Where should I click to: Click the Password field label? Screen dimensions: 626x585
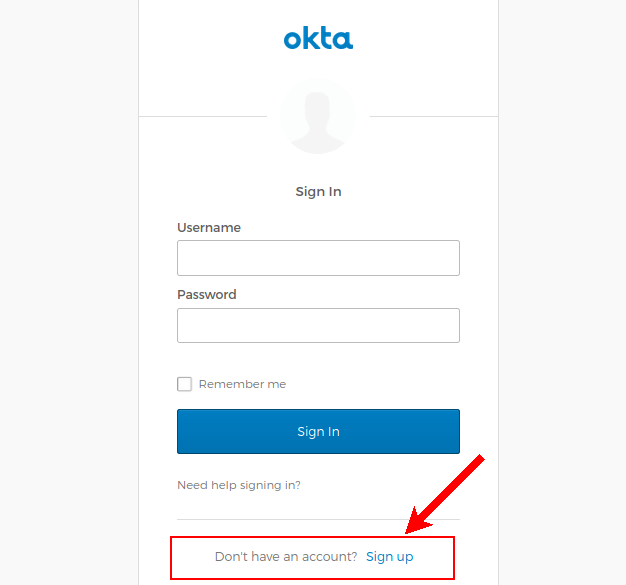point(207,295)
